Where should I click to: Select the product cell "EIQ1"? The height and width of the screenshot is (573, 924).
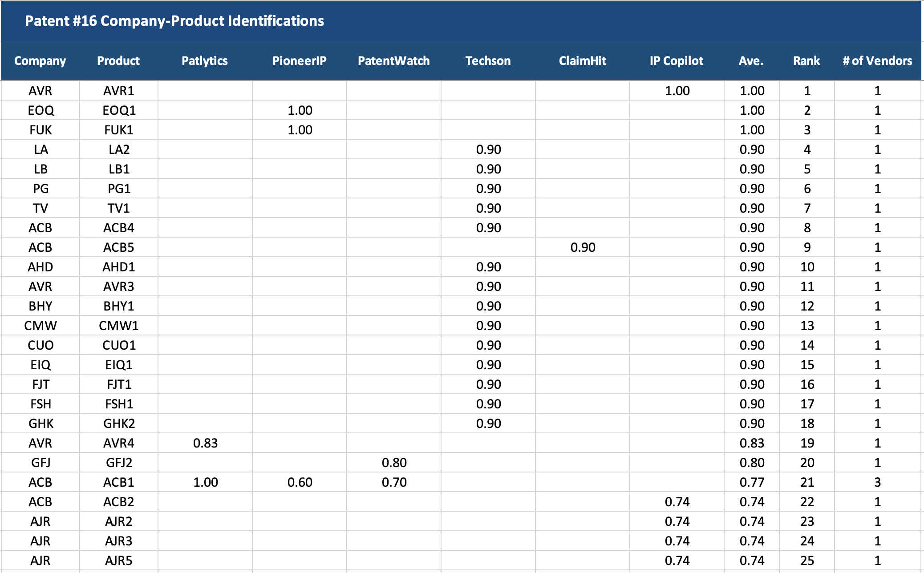click(x=119, y=365)
